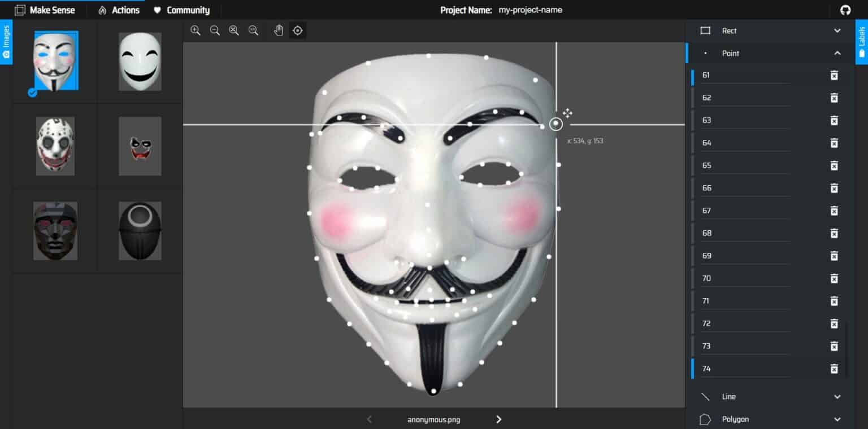Image resolution: width=868 pixels, height=429 pixels.
Task: Go to the next image with the arrow
Action: point(498,419)
